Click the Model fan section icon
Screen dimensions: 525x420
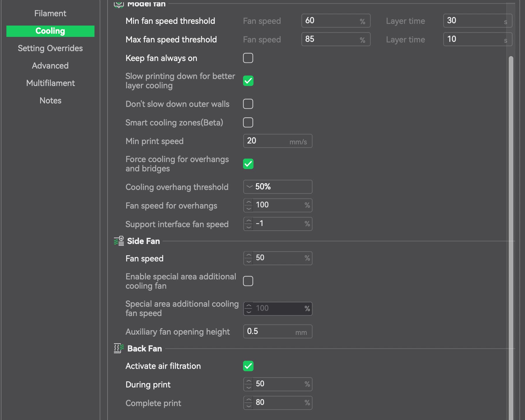click(119, 4)
